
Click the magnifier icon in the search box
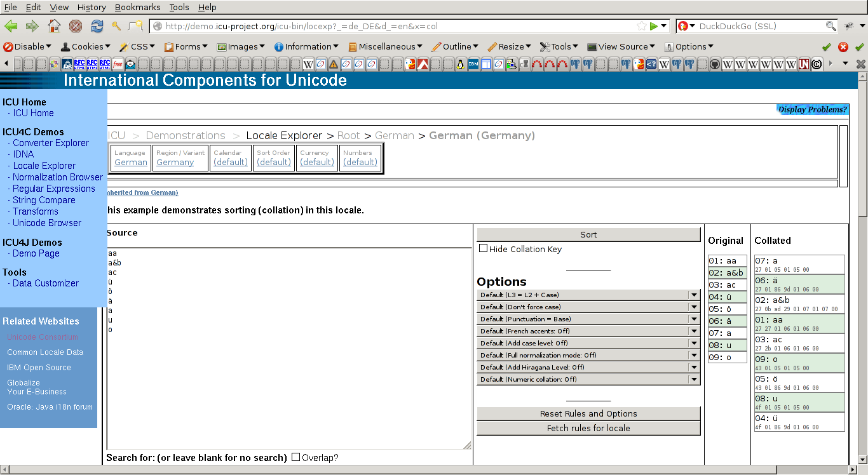click(831, 26)
